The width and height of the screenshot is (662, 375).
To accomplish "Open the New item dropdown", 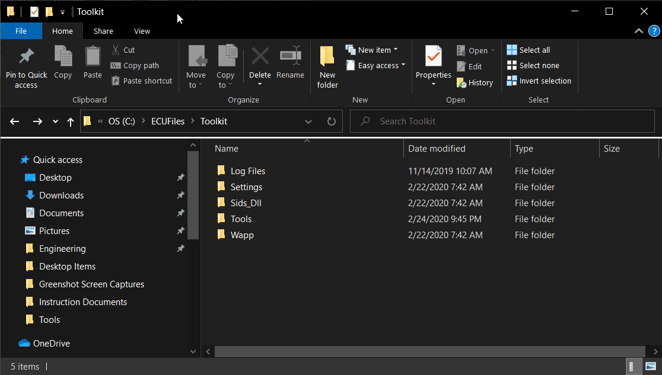I will [x=372, y=50].
